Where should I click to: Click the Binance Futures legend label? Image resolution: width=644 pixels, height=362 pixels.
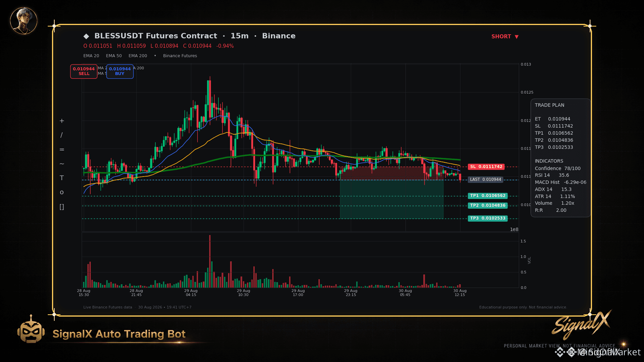(180, 56)
